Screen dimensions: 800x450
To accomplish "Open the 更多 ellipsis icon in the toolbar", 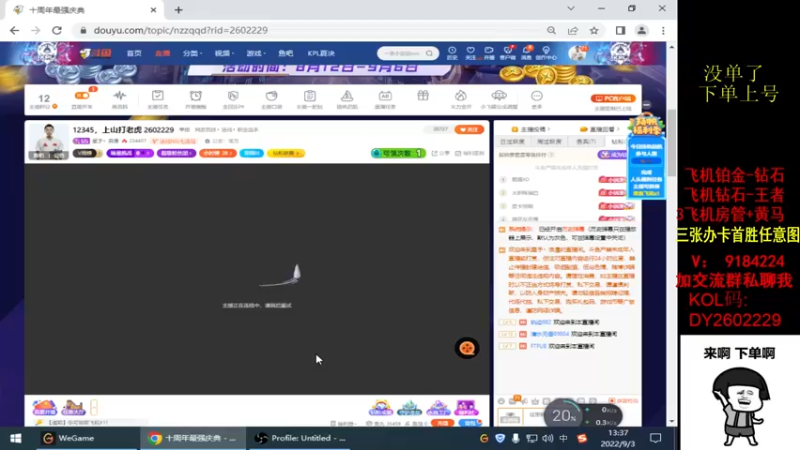I will pos(536,98).
